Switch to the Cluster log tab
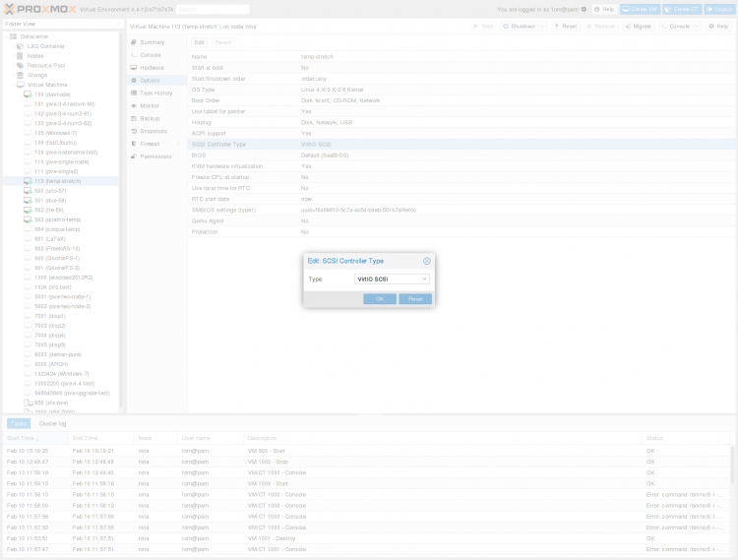Viewport: 738px width, 560px height. pyautogui.click(x=52, y=423)
